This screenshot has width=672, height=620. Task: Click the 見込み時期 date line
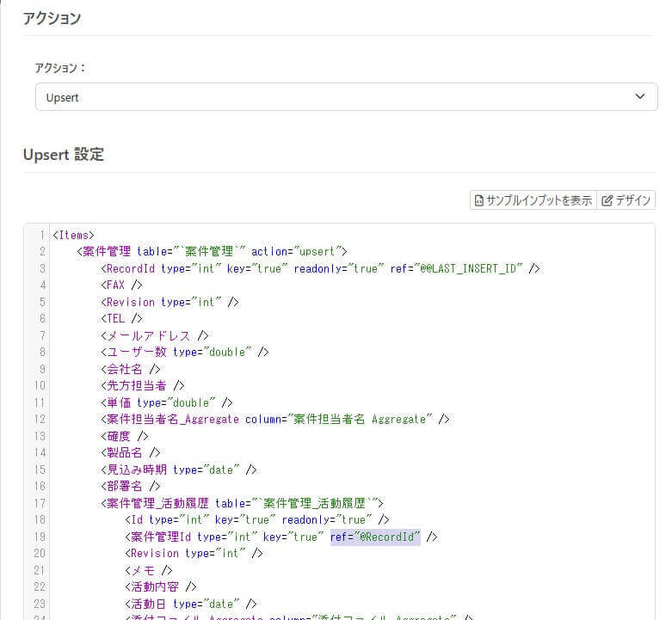point(179,470)
